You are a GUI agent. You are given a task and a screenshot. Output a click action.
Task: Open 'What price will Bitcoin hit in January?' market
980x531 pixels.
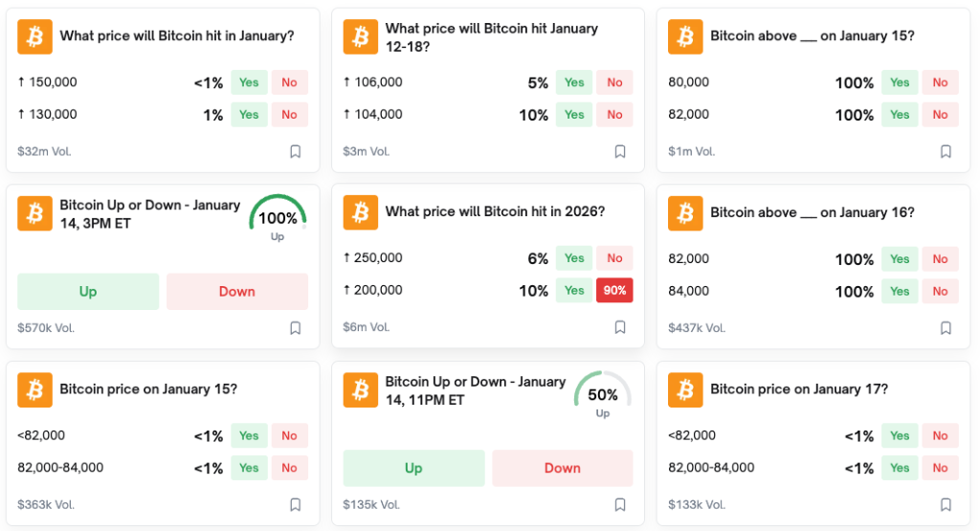point(176,36)
